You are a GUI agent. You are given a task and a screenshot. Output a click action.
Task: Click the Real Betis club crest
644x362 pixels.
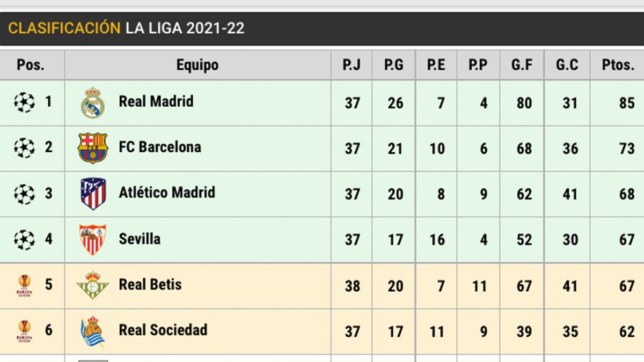(x=93, y=285)
